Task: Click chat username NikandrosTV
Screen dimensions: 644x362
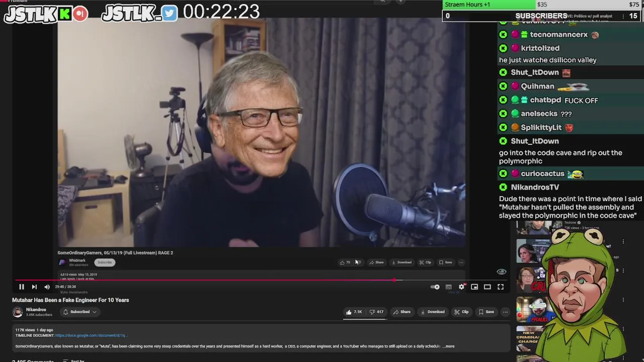Action: [x=535, y=187]
